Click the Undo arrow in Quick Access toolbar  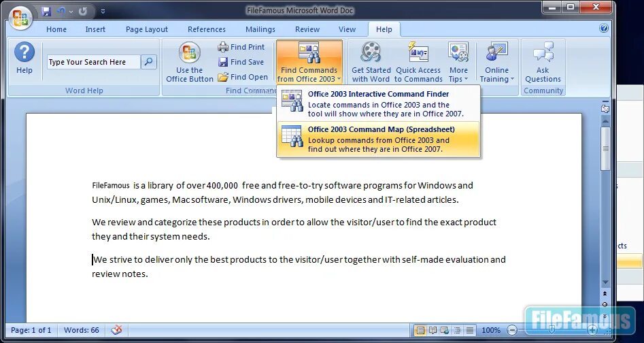coord(62,12)
